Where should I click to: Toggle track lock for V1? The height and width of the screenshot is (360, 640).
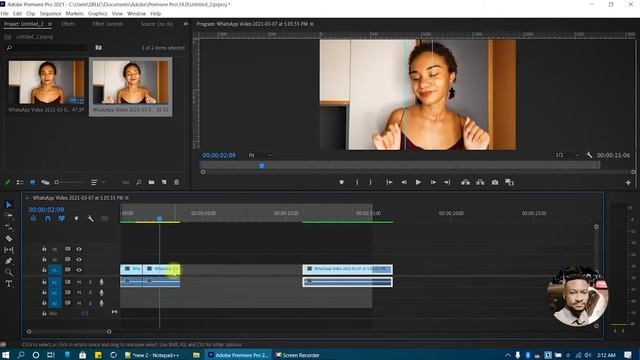(x=44, y=270)
